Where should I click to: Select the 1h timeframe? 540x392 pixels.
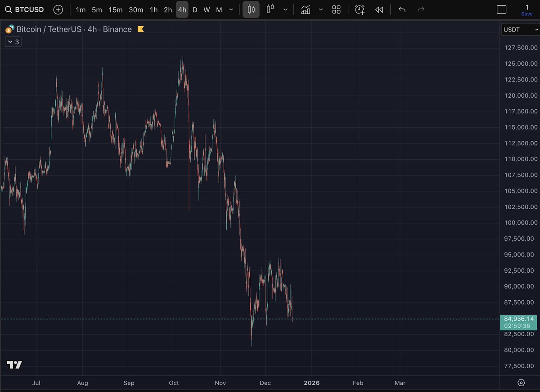154,9
